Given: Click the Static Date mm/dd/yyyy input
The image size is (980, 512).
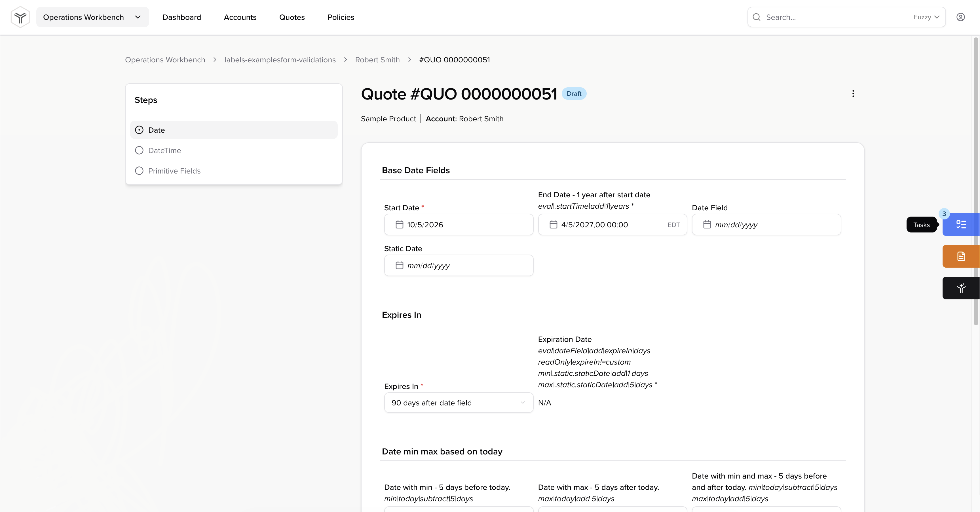Looking at the screenshot, I should tap(459, 266).
